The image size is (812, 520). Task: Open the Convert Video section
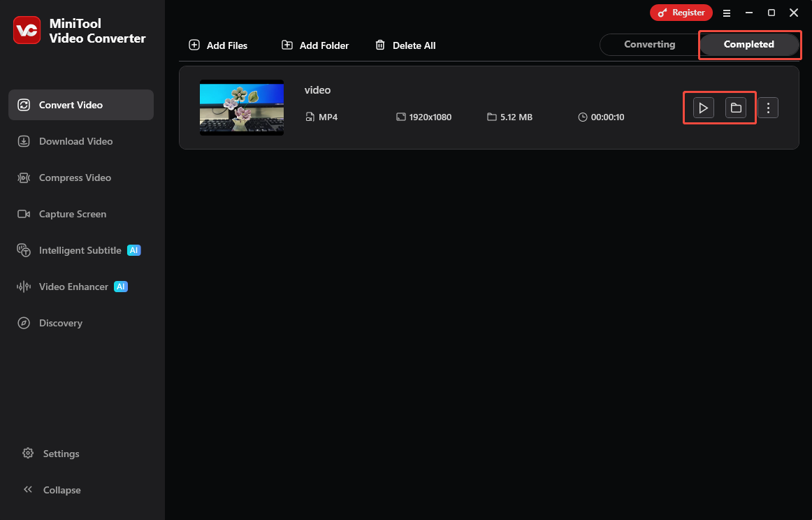[x=81, y=105]
